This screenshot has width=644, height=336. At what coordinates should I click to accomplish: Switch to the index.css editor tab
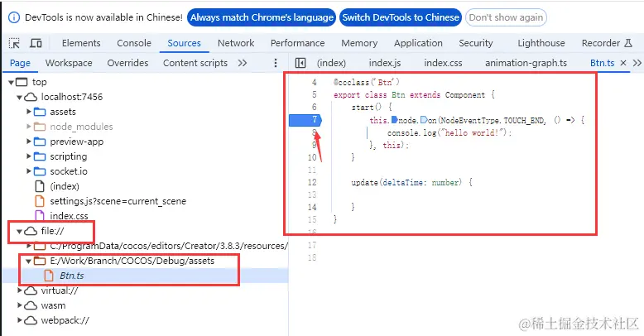(443, 63)
